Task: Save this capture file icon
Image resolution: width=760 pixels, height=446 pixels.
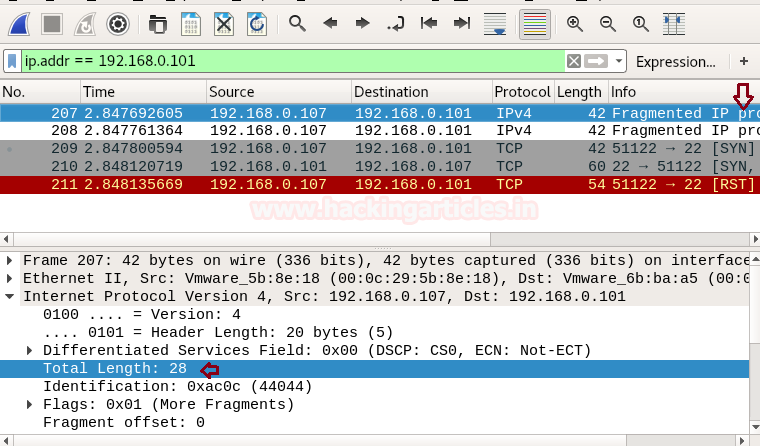Action: [191, 24]
